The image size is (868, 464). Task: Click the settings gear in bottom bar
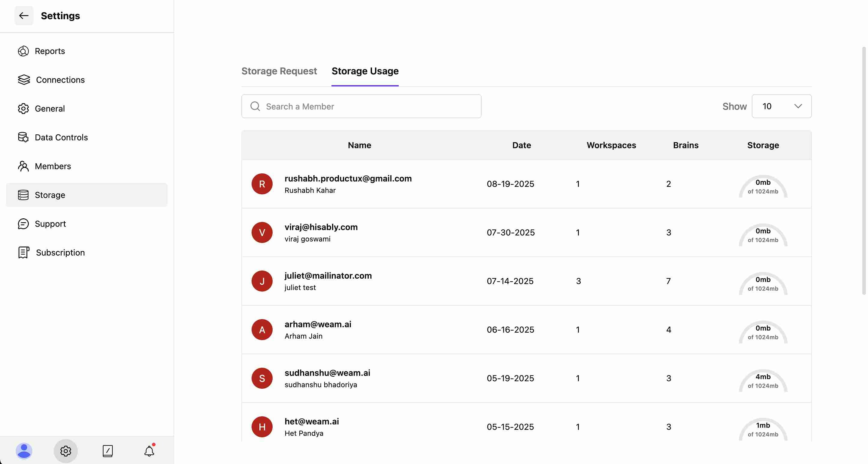pyautogui.click(x=66, y=451)
